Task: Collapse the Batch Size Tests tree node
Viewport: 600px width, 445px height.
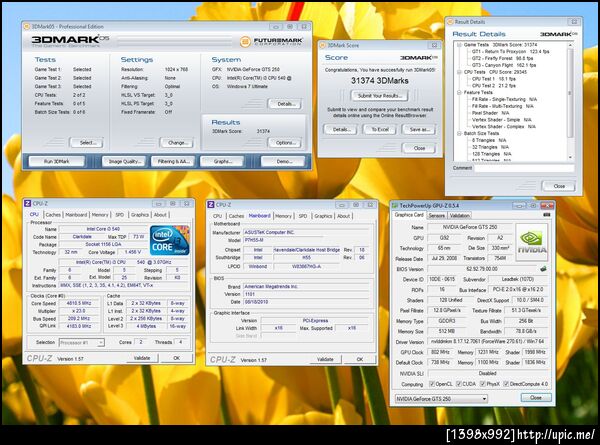Action: click(x=459, y=133)
